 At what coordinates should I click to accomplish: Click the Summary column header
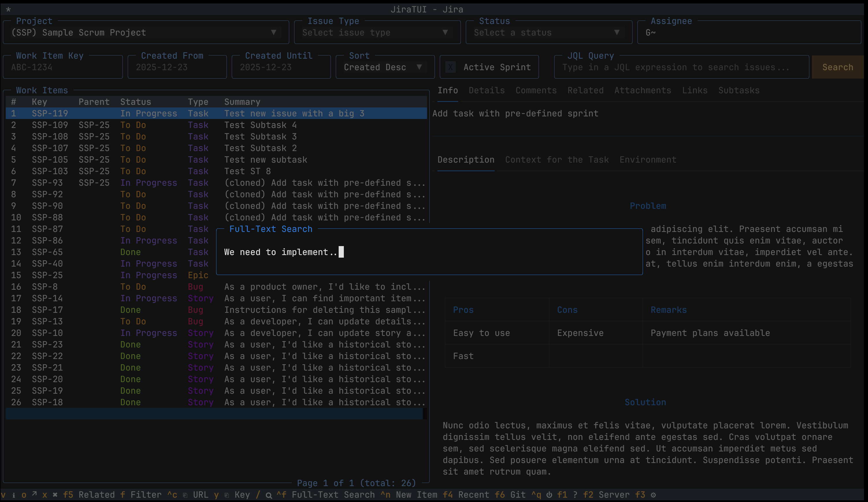click(242, 102)
